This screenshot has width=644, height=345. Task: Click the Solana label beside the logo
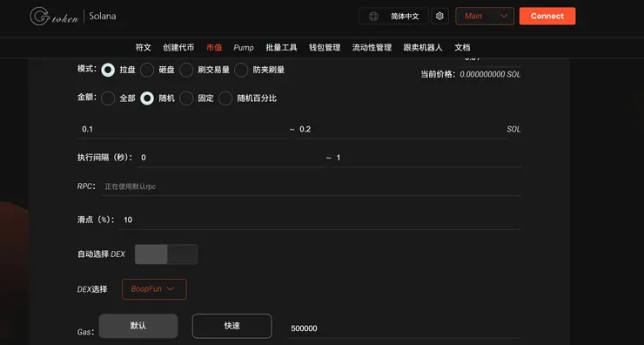(x=103, y=16)
